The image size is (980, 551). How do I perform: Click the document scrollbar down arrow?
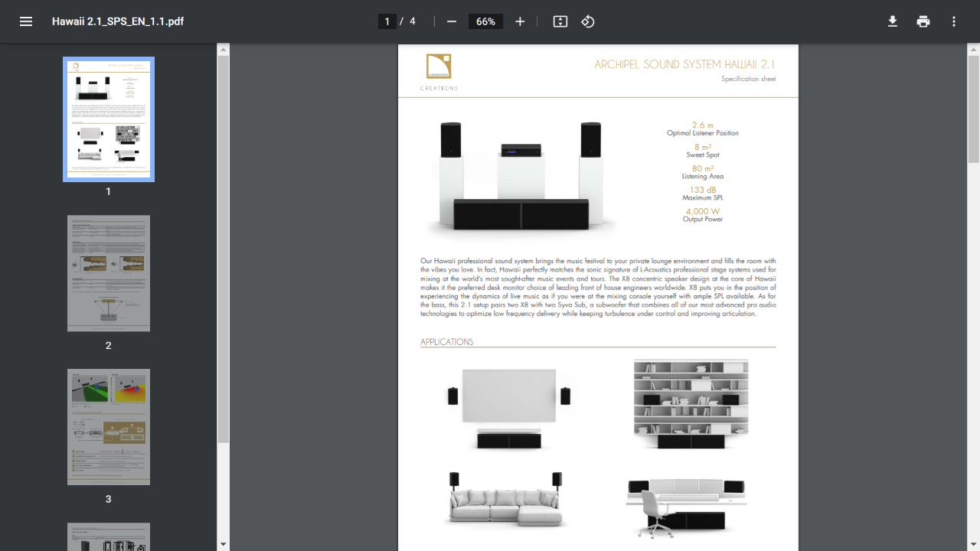click(974, 545)
